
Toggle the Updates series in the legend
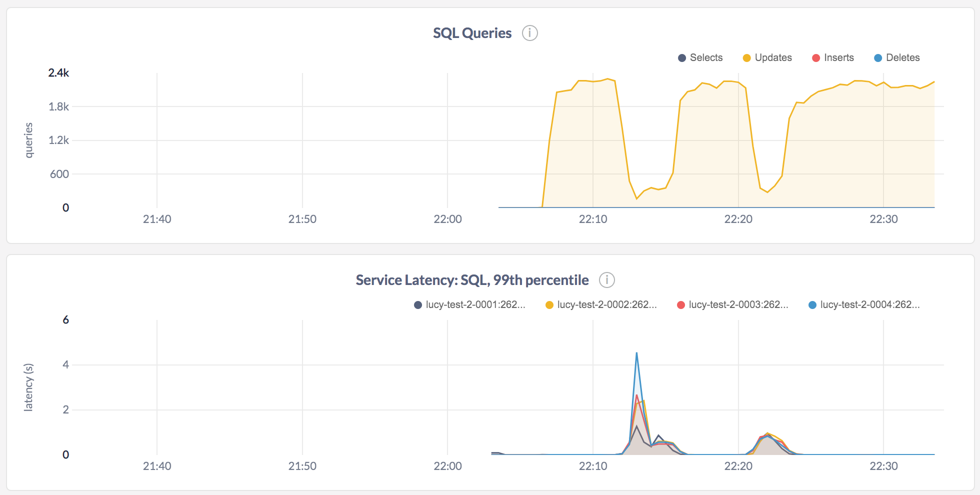[x=767, y=57]
